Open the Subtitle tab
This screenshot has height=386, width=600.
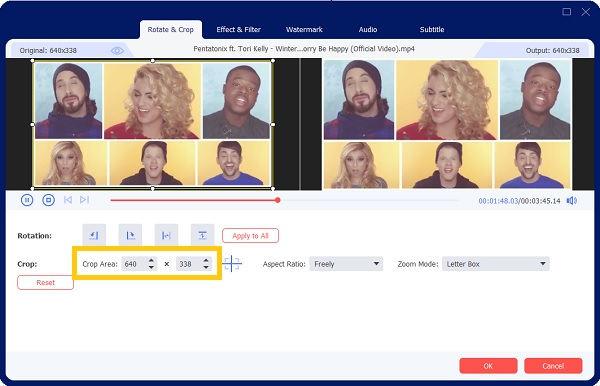[x=432, y=29]
